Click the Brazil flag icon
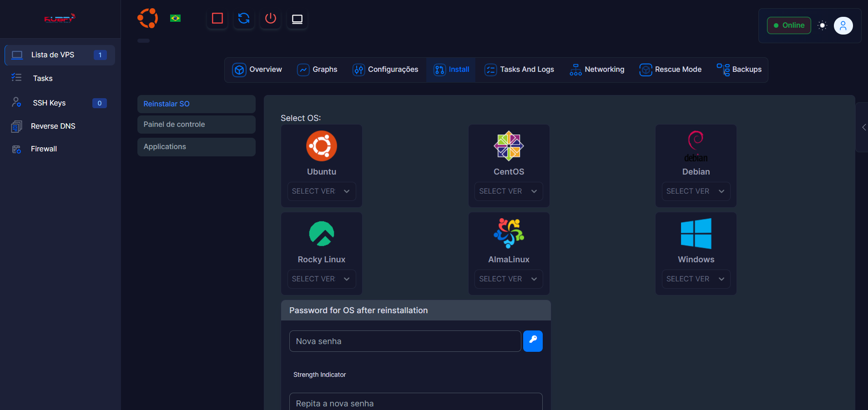Viewport: 868px width, 410px height. (175, 18)
